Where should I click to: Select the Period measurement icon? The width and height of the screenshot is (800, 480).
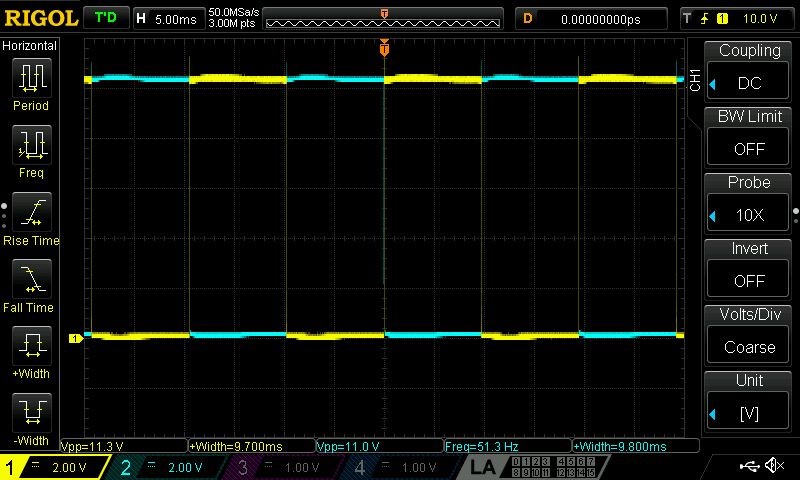tap(32, 78)
